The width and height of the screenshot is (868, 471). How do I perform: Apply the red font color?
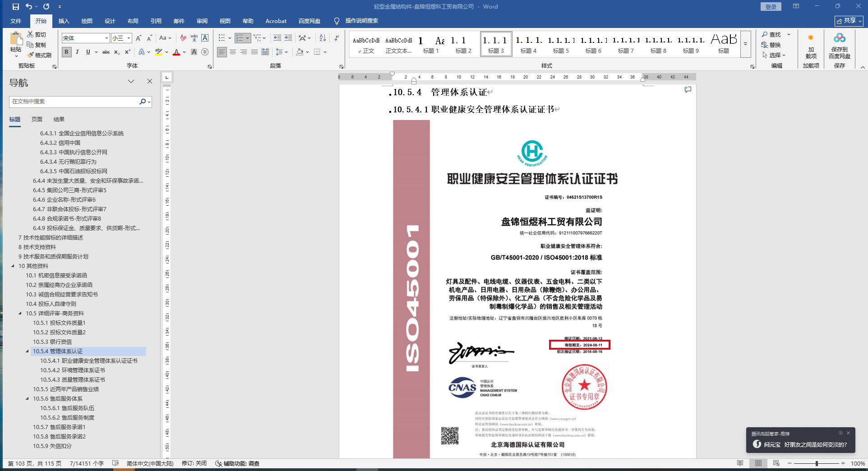[x=176, y=52]
